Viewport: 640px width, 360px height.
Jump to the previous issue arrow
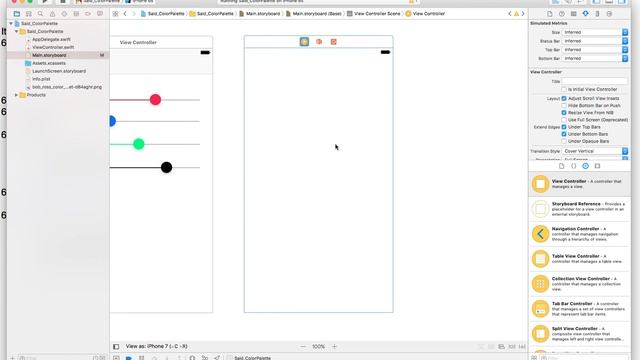(509, 14)
